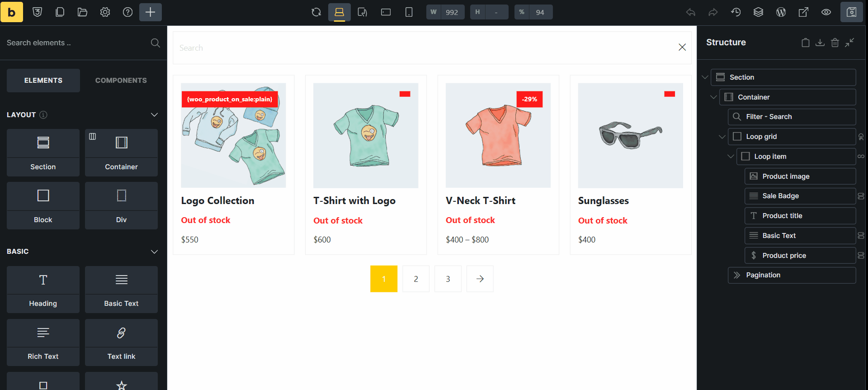Screen dimensions: 868x390
Task: Select Filter - Search in structure
Action: (792, 117)
